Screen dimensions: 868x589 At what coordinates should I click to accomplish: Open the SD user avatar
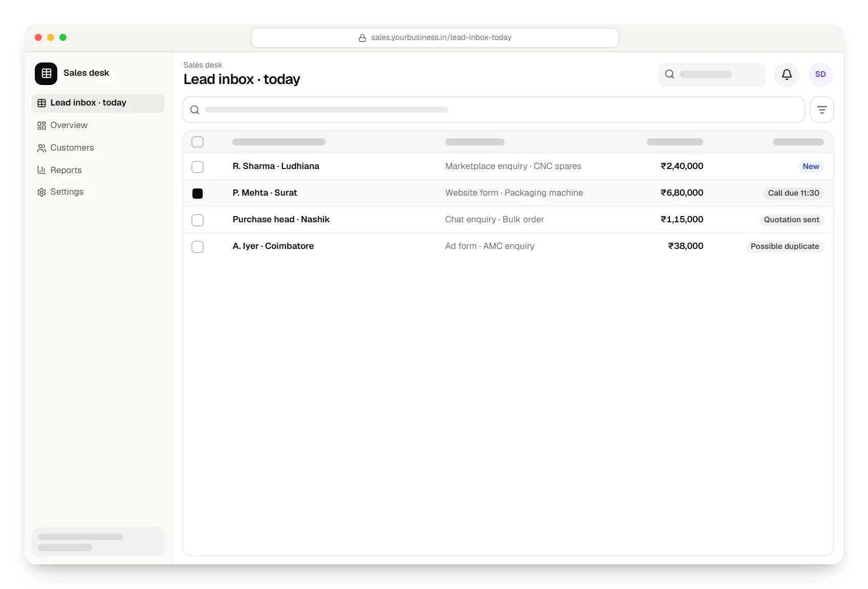(820, 74)
